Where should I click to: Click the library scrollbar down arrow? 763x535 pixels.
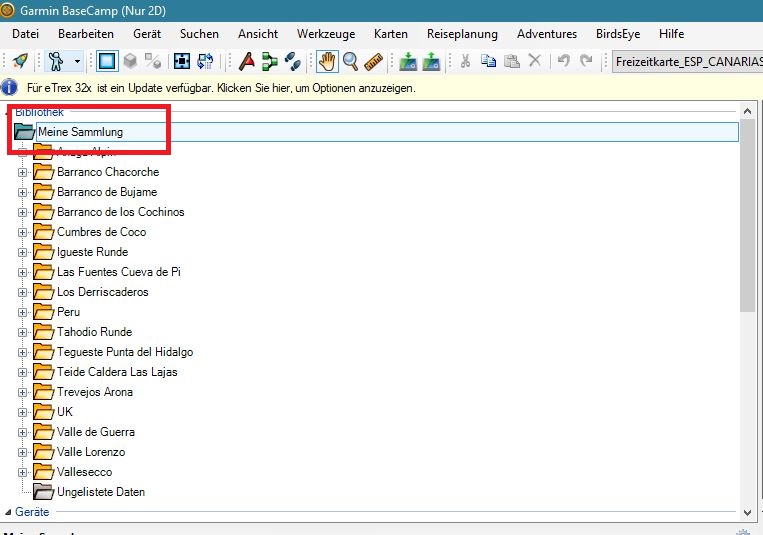(x=747, y=512)
